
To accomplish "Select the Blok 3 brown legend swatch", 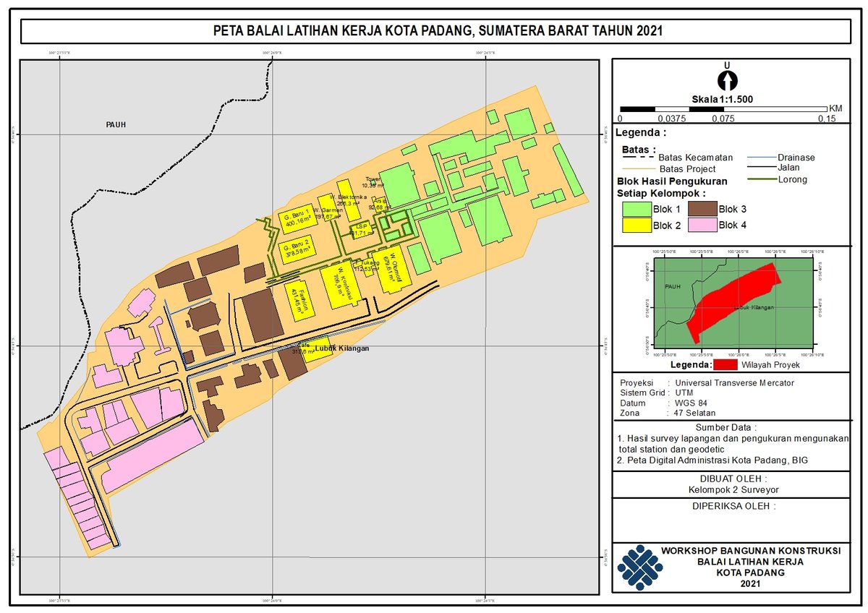I will point(702,210).
